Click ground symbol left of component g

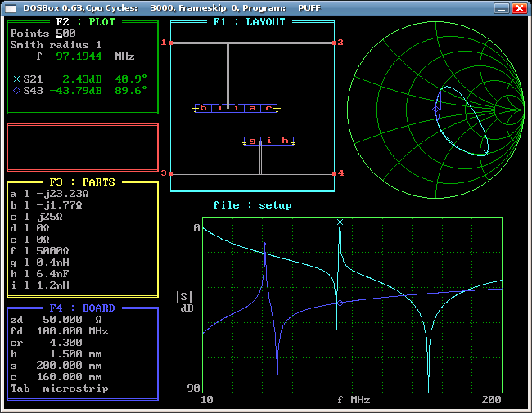coord(244,142)
